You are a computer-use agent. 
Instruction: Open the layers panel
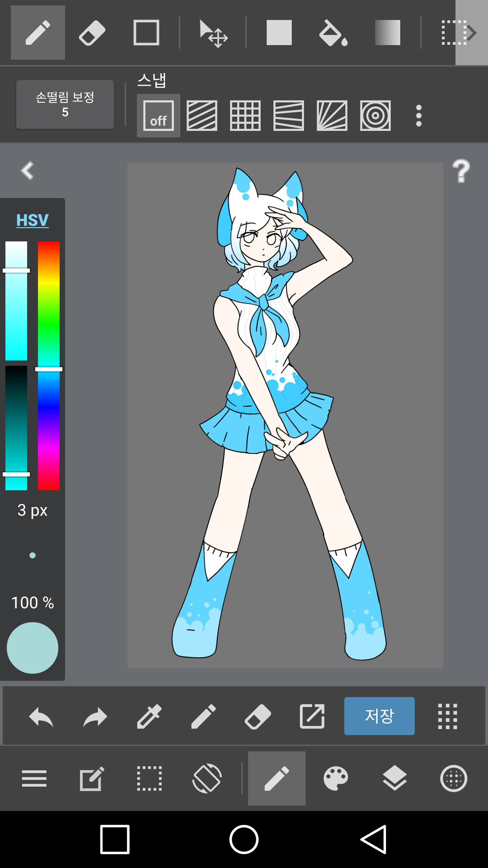pos(395,778)
